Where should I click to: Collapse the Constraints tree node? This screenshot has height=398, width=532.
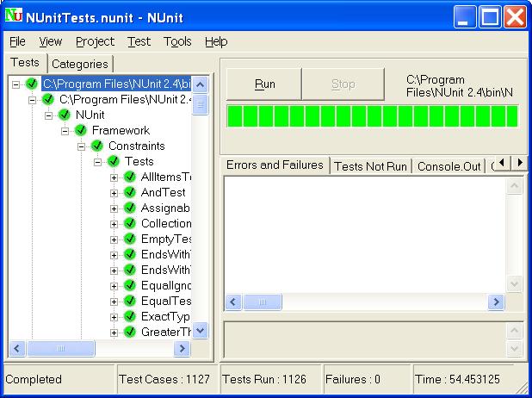82,146
